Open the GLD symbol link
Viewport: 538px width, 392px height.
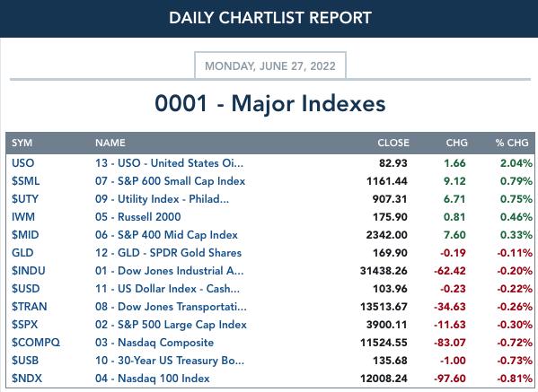click(22, 253)
